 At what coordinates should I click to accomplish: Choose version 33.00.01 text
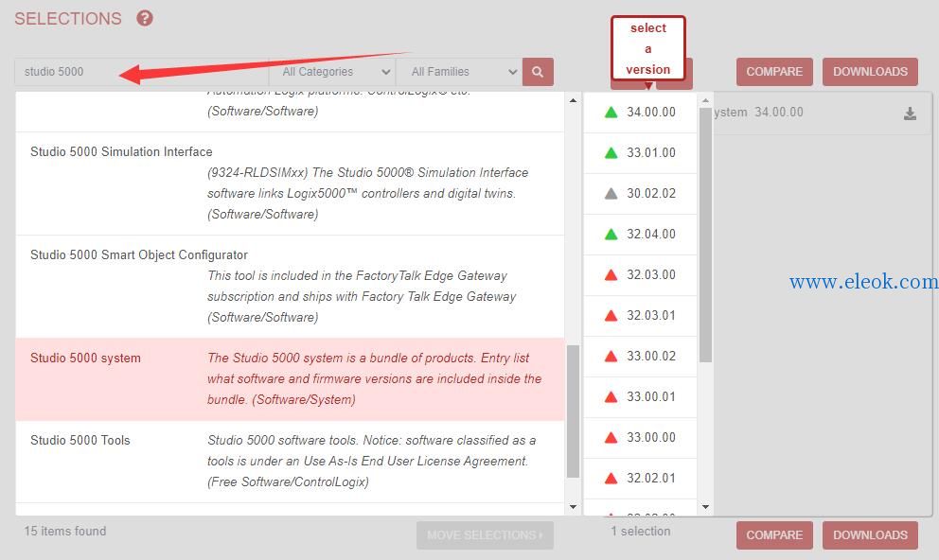[x=651, y=396]
